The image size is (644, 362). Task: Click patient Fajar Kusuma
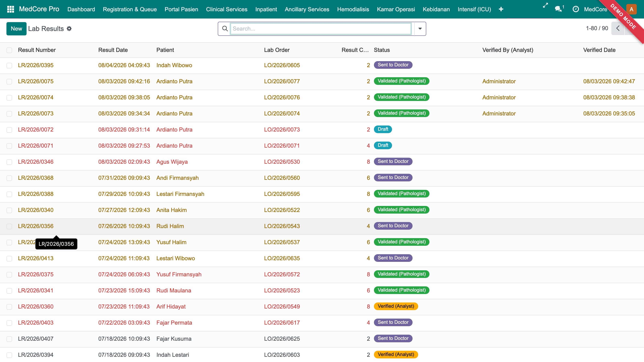pos(174,339)
